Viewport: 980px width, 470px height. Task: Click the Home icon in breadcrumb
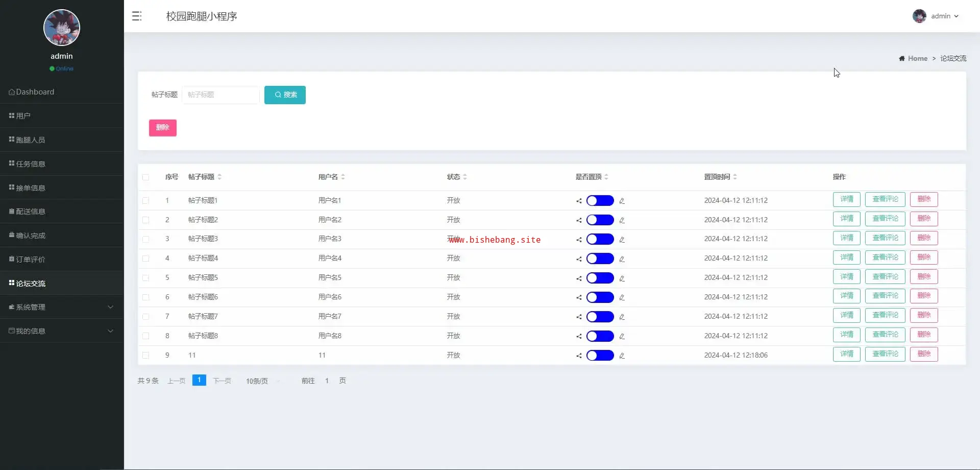[x=902, y=59]
